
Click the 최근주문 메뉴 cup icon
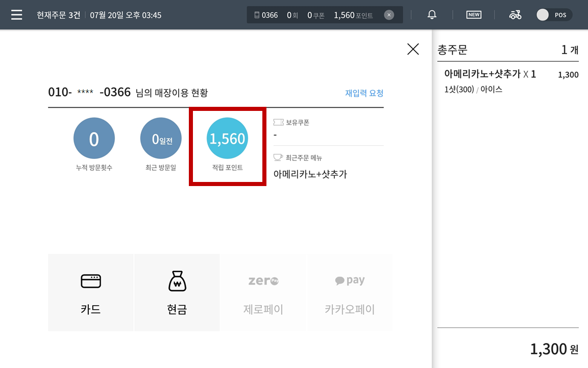coord(278,157)
